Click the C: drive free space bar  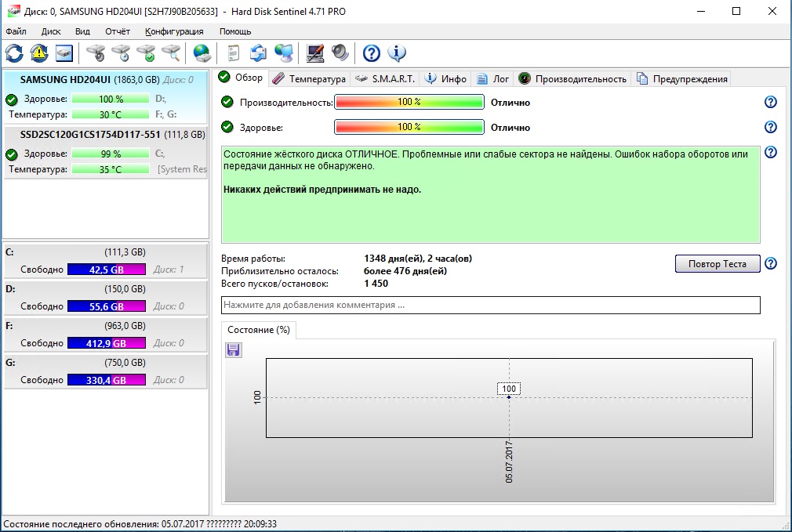[106, 270]
